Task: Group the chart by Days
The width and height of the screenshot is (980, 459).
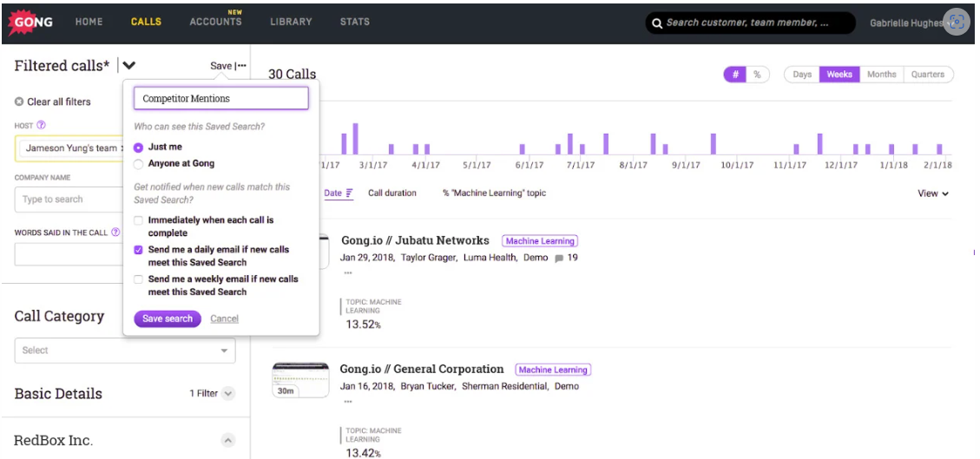Action: (802, 75)
